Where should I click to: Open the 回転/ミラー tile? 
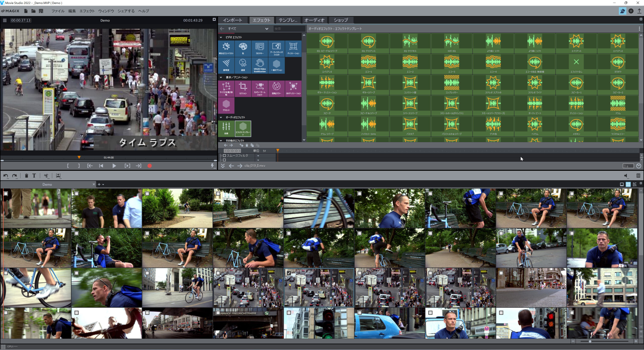[x=276, y=89]
